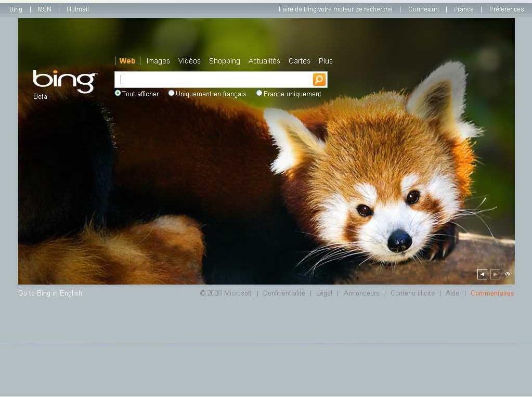Click the Connexion sign-in link
This screenshot has width=532, height=397.
(x=423, y=9)
